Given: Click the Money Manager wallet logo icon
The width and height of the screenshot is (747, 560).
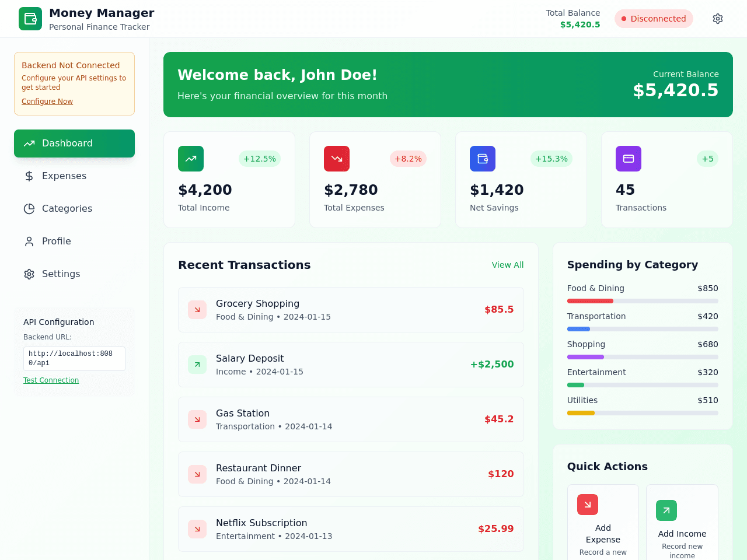Looking at the screenshot, I should [x=30, y=19].
